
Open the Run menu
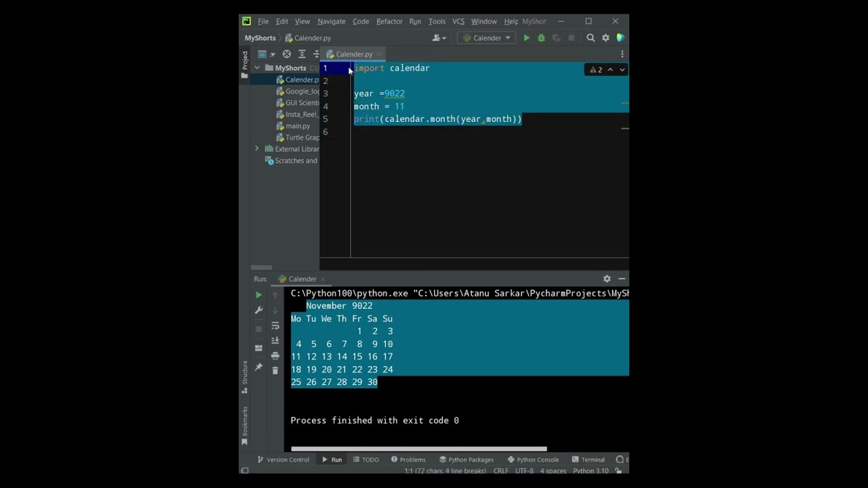click(x=415, y=22)
